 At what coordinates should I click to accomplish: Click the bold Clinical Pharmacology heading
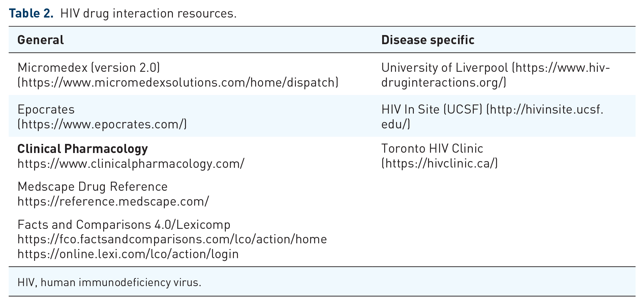(83, 149)
